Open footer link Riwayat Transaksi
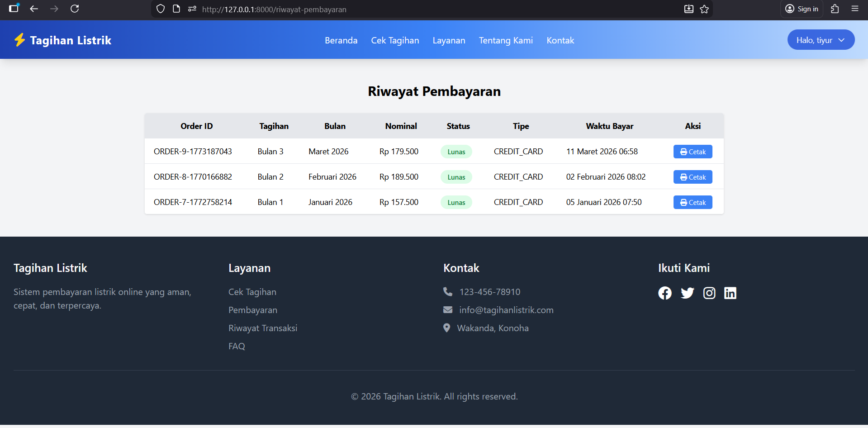The image size is (868, 428). point(263,328)
